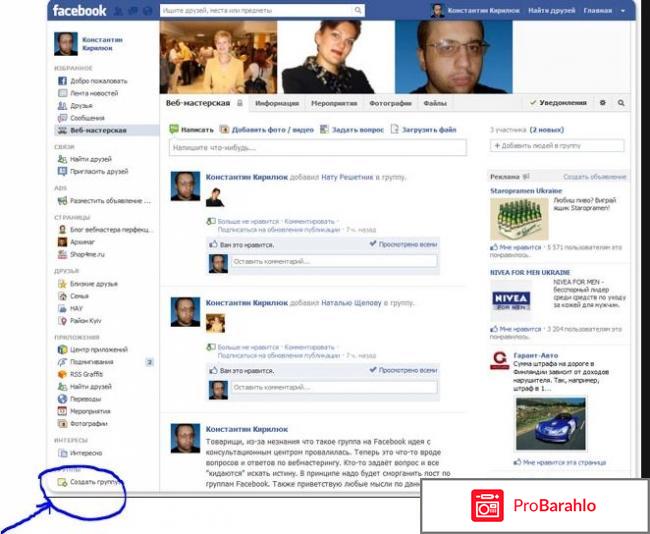Click the magnifier search icon in group bar
Screen dimensions: 650x534
[x=621, y=103]
